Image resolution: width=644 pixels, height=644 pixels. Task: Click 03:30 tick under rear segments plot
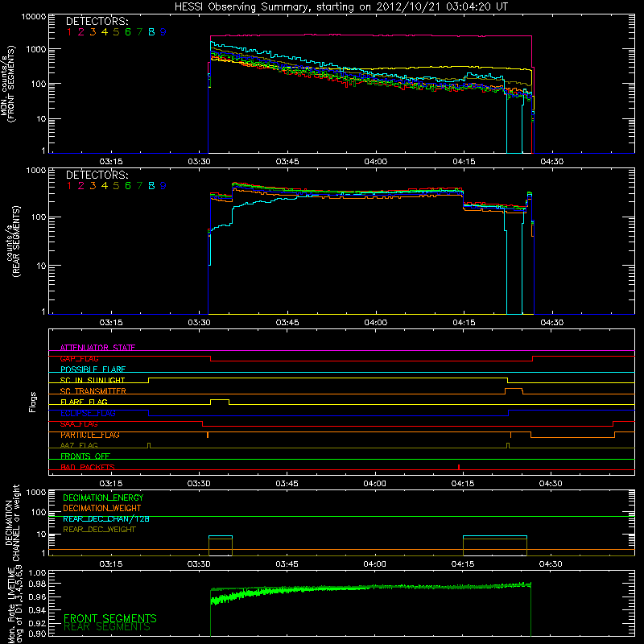[199, 323]
